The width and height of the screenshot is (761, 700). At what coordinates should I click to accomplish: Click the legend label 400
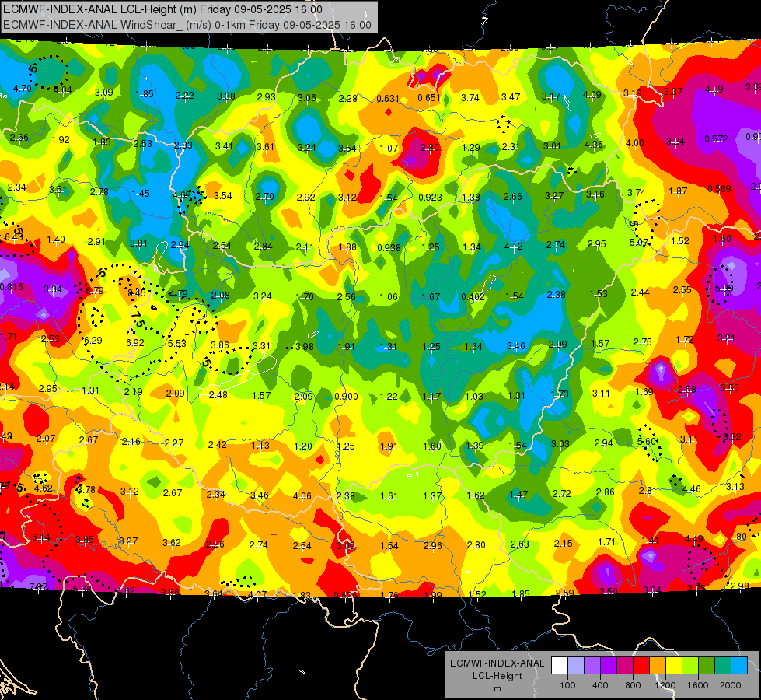(x=600, y=685)
